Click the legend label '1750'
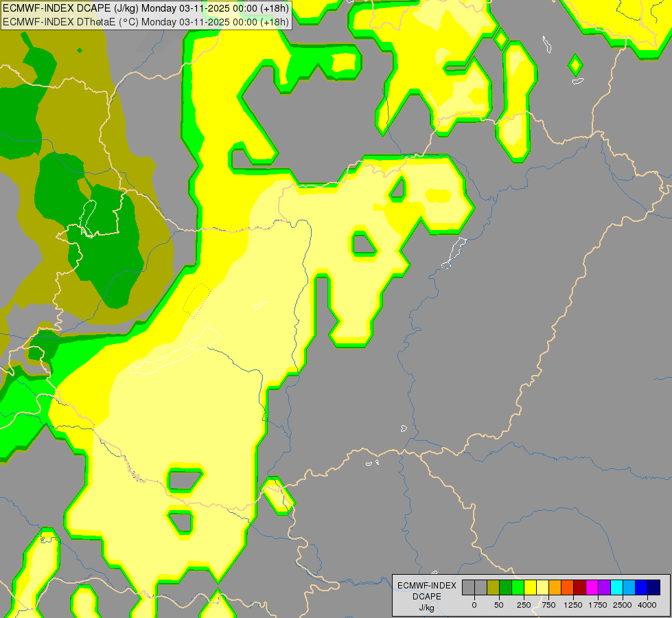The width and height of the screenshot is (672, 618). 598,605
